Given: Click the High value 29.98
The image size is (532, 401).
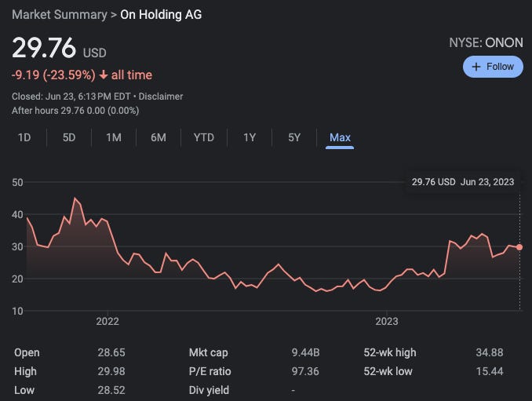Looking at the screenshot, I should tap(111, 371).
